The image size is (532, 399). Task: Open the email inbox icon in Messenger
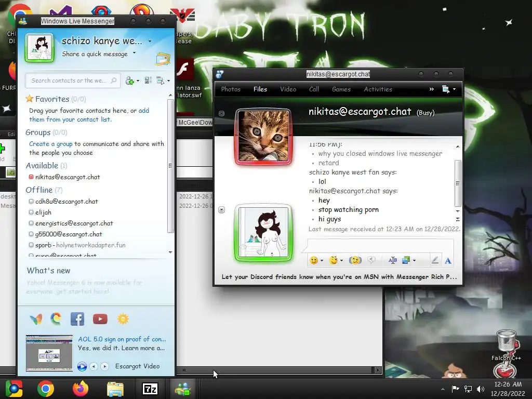(x=163, y=59)
